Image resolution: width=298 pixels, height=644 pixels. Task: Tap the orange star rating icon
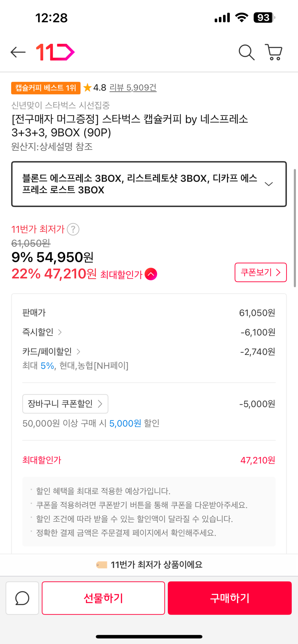coord(87,88)
